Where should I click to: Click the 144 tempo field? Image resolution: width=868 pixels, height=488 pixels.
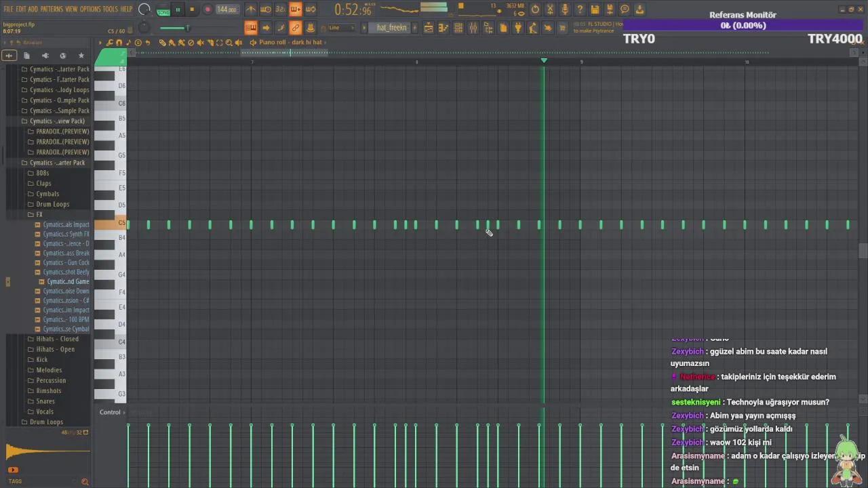coord(226,9)
